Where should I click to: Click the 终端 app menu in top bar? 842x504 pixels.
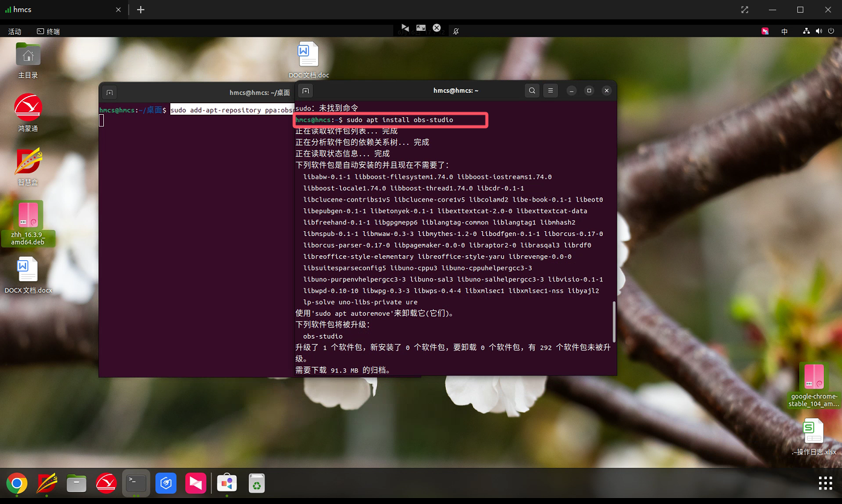pos(48,31)
